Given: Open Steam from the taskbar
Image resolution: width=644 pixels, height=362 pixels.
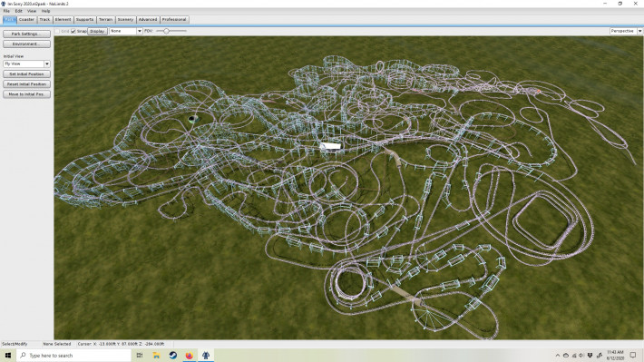Looking at the screenshot, I should coord(173,356).
